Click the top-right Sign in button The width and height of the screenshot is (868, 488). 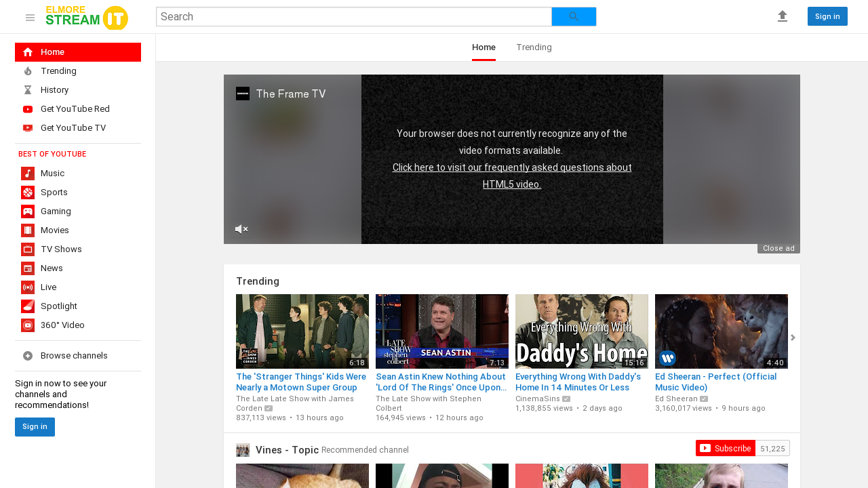[x=827, y=16]
